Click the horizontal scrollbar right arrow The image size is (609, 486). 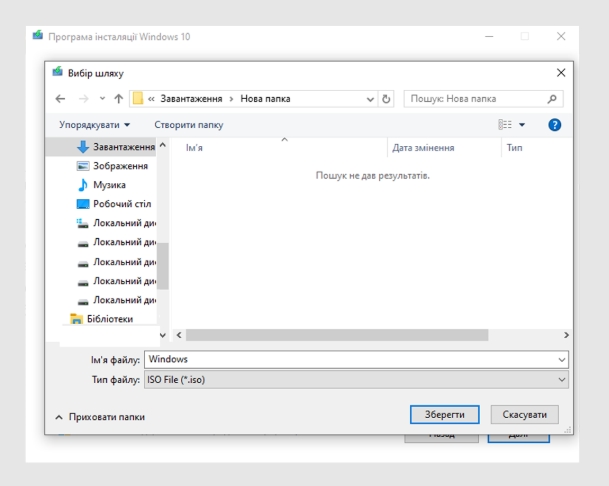(566, 335)
